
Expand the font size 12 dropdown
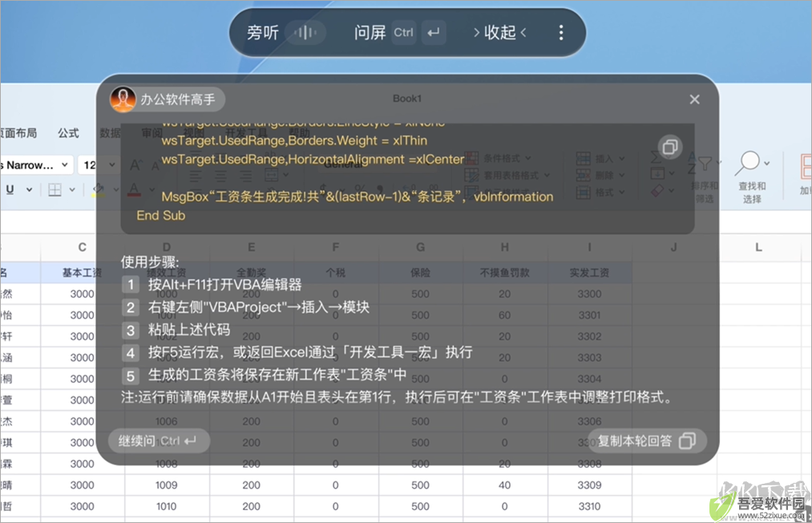(112, 164)
